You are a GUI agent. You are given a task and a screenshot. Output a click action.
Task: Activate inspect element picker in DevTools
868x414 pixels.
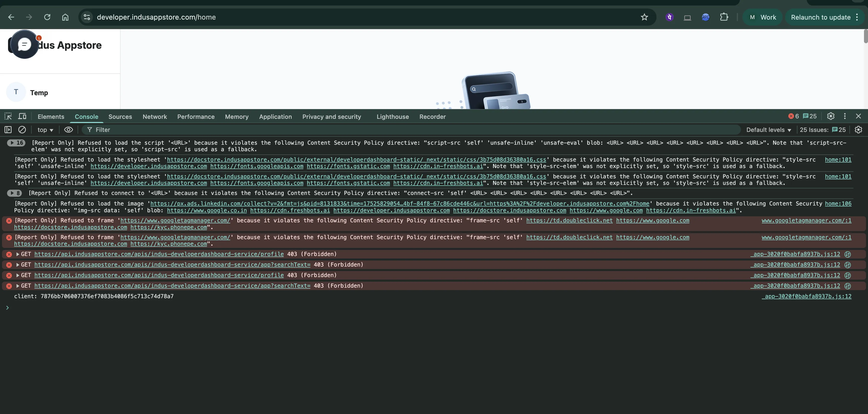tap(8, 116)
